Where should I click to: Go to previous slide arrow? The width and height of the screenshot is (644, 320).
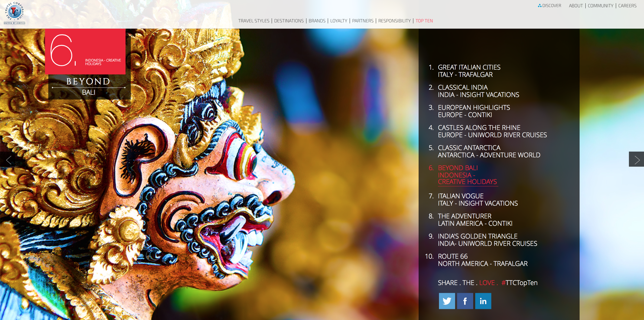8,159
